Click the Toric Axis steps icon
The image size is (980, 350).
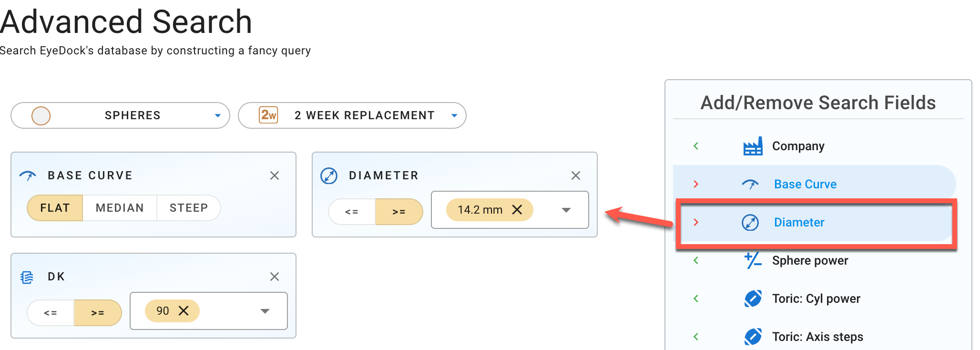pyautogui.click(x=753, y=337)
